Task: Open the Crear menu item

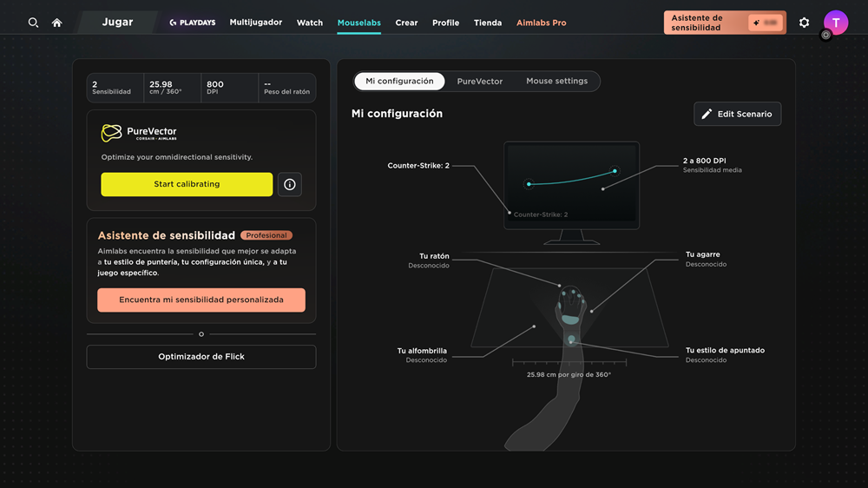Action: [406, 23]
